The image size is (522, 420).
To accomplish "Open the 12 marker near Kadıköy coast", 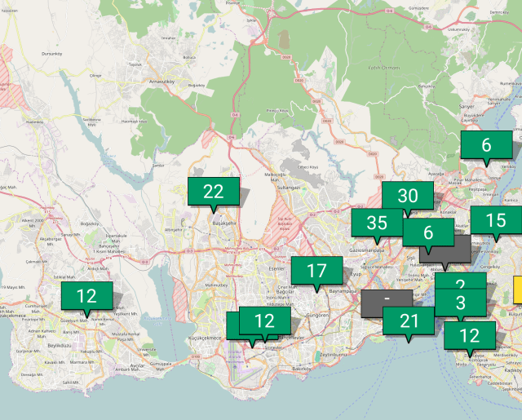I will click(x=469, y=334).
